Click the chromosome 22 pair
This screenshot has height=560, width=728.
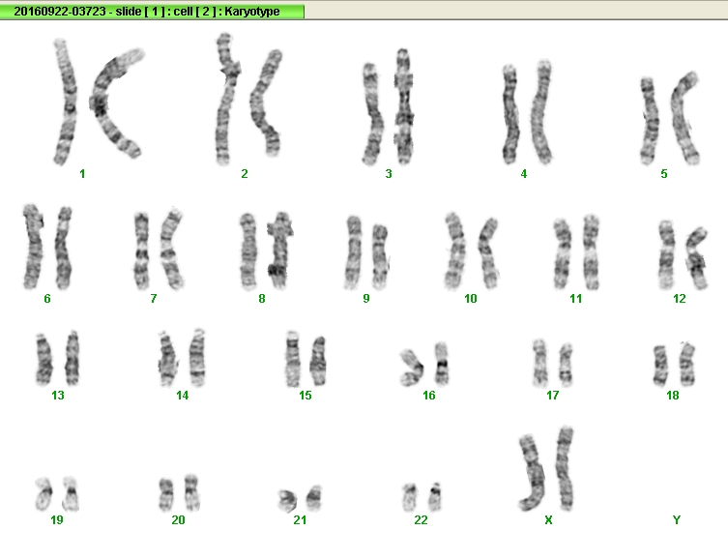point(422,497)
